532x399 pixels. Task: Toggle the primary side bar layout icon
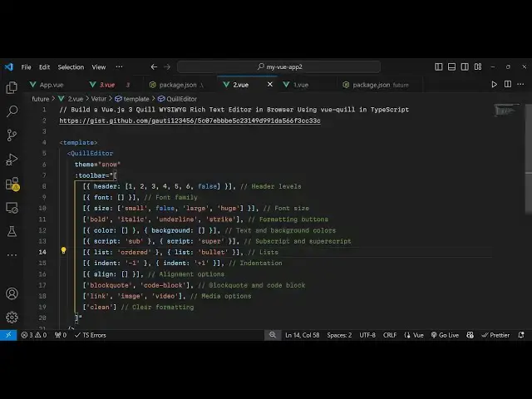(438, 66)
